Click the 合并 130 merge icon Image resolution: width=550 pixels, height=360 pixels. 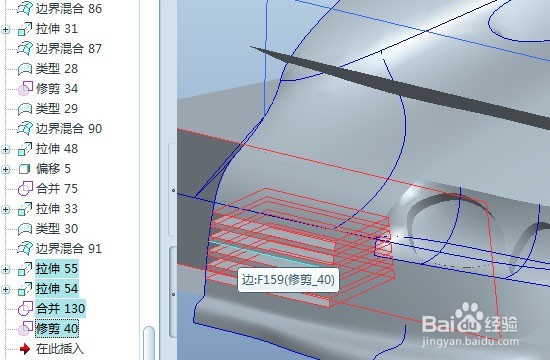pyautogui.click(x=25, y=309)
